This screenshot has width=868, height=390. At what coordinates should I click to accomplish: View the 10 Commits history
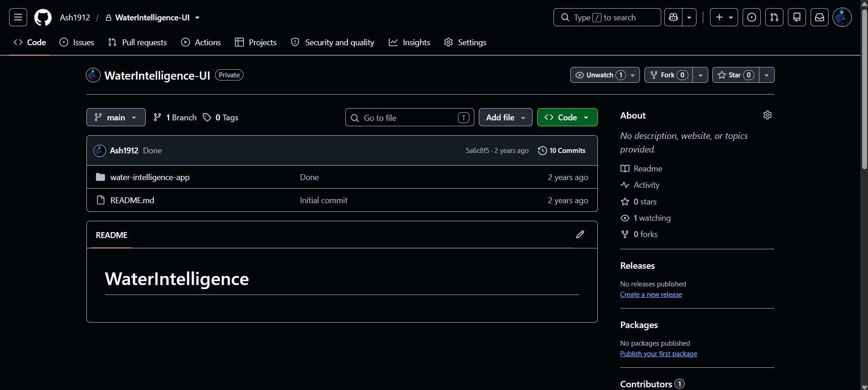[562, 151]
